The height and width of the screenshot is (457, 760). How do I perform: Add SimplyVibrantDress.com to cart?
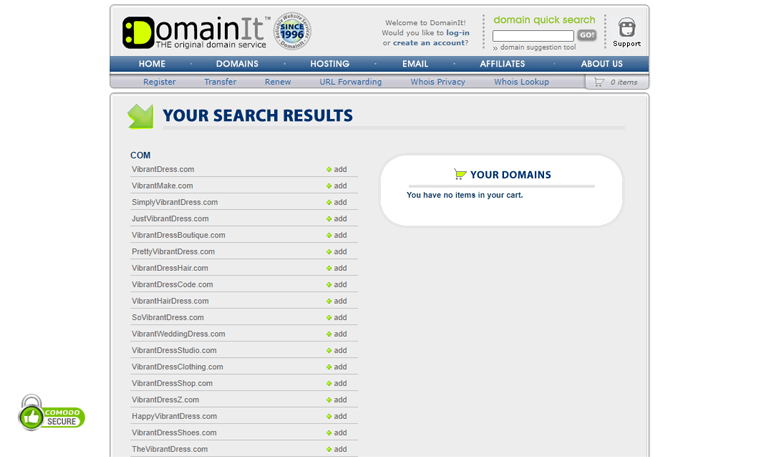click(x=336, y=202)
